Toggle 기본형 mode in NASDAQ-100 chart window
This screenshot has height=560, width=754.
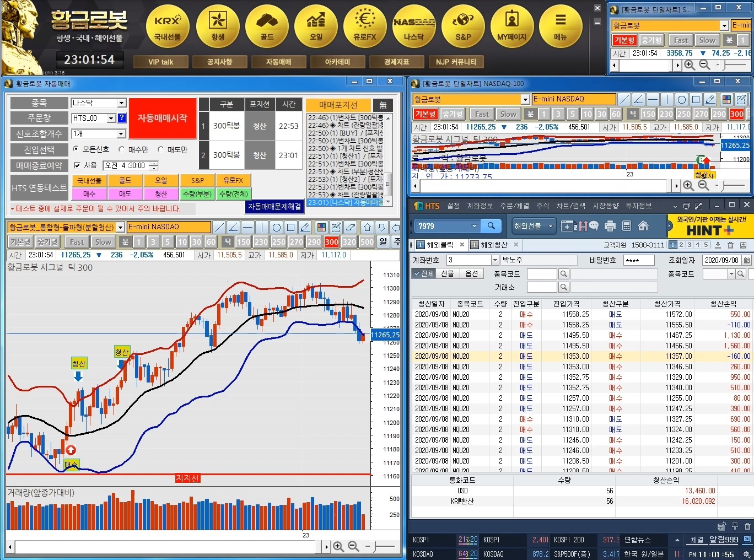point(426,114)
